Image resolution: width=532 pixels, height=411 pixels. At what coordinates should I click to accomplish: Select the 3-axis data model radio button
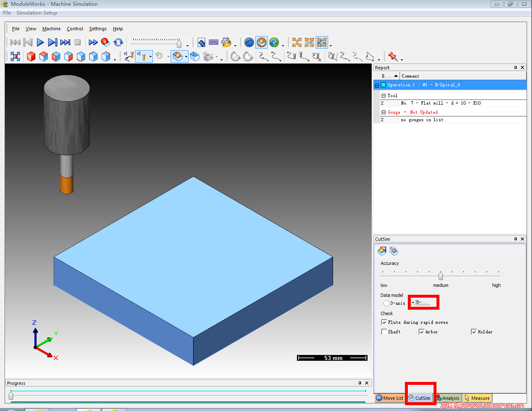386,303
